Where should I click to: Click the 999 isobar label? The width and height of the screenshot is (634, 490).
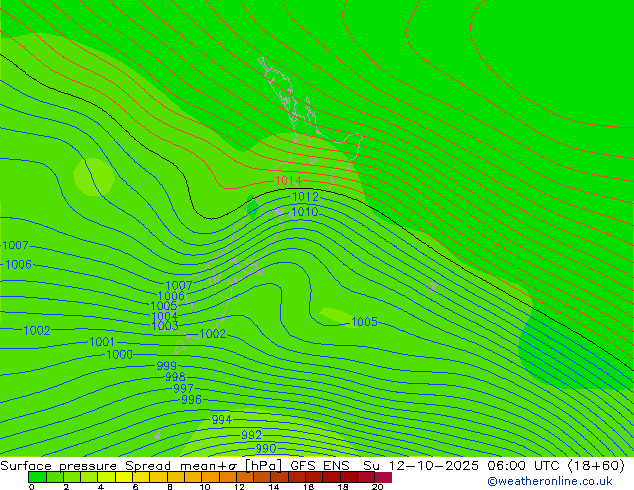[166, 366]
